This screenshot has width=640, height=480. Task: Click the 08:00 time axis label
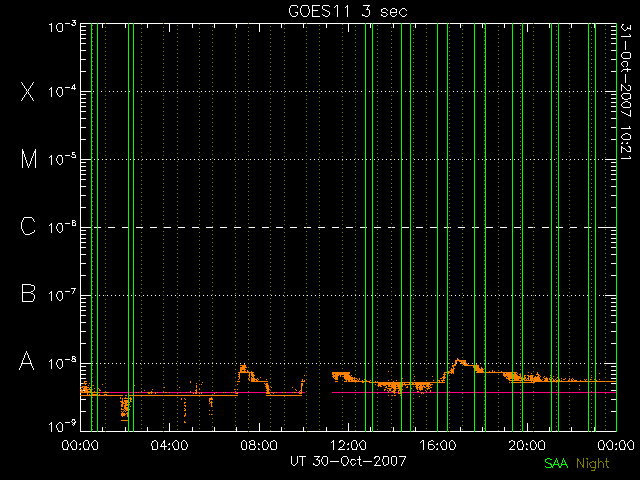tap(259, 445)
